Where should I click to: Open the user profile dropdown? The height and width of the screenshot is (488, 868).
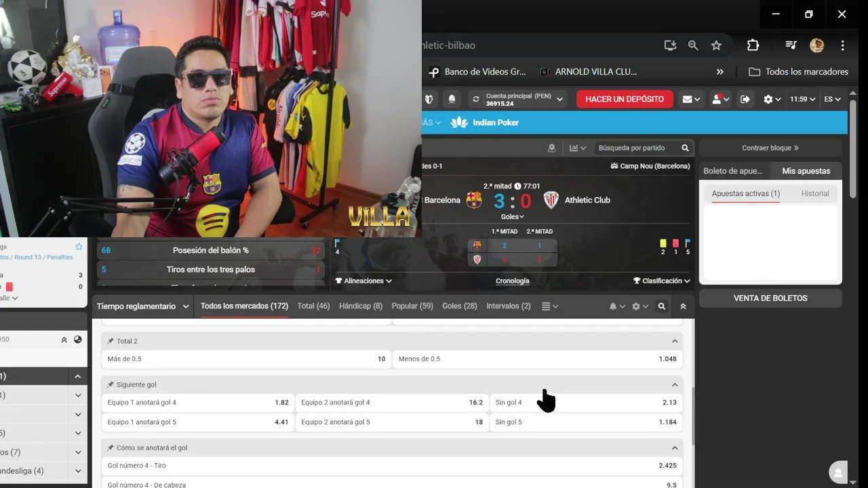coord(720,99)
